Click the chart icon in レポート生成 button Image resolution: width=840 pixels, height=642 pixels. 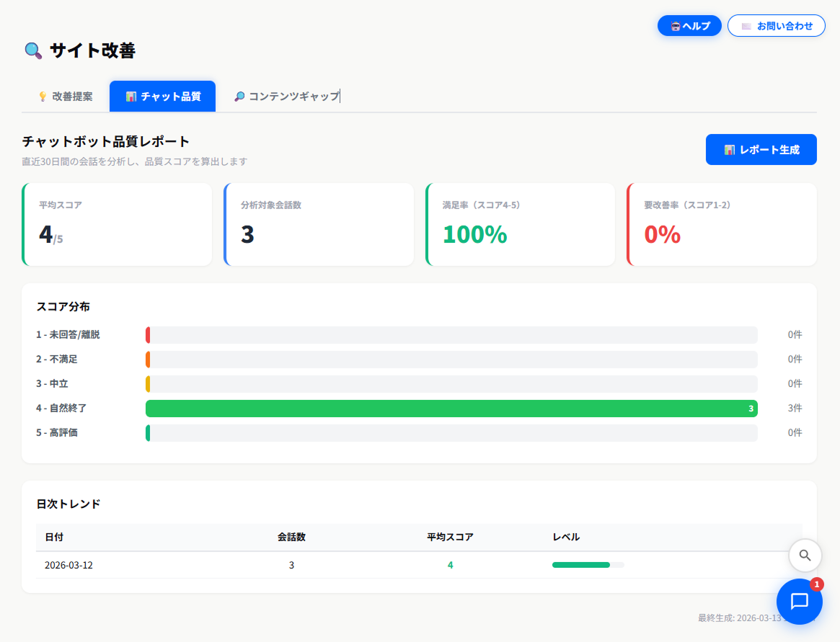(x=729, y=150)
